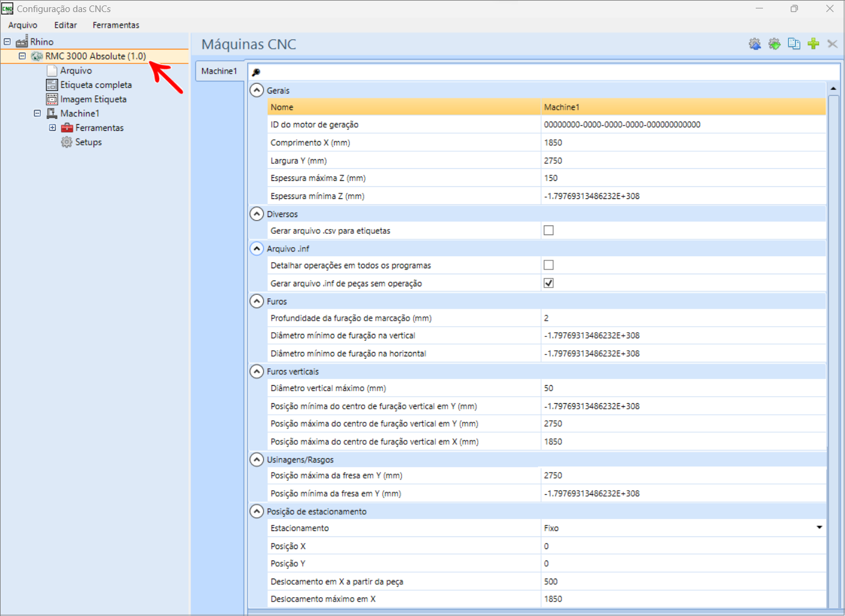
Task: Click the search wrench icon in property grid
Action: click(256, 72)
